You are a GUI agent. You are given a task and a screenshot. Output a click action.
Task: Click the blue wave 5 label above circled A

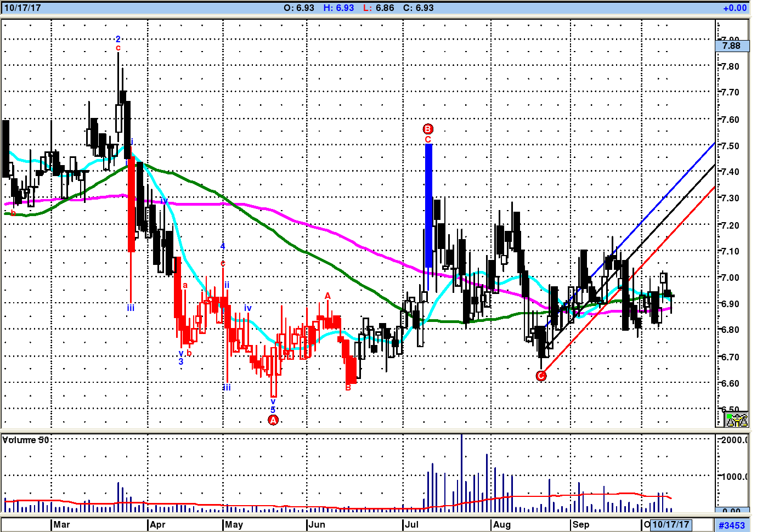(273, 410)
